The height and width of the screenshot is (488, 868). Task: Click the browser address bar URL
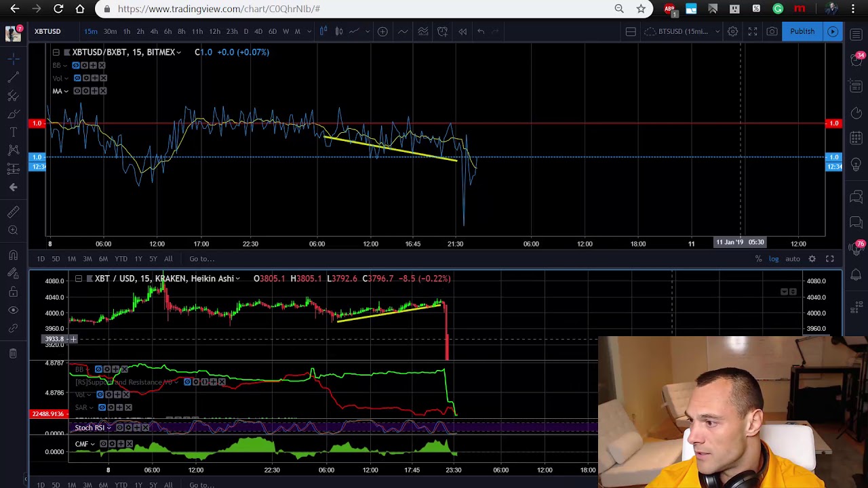[218, 9]
